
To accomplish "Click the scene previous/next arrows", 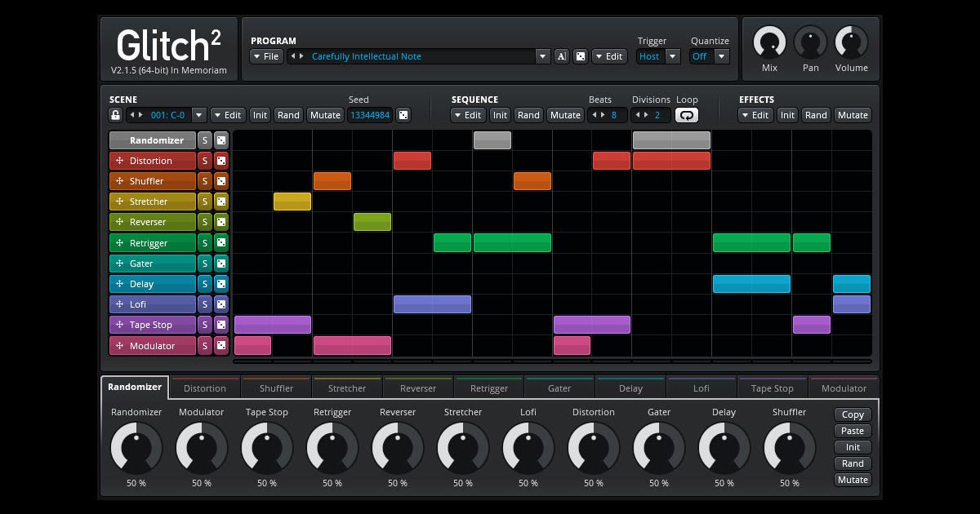I will [x=137, y=115].
